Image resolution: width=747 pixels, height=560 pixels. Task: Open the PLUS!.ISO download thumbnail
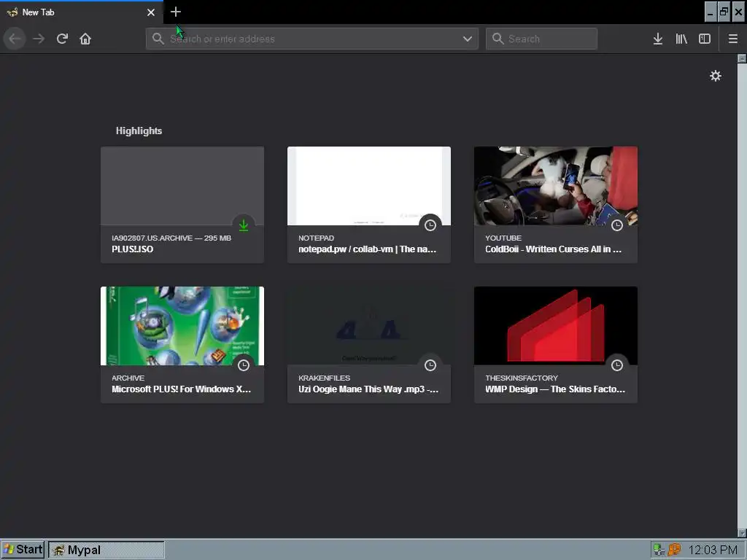pos(182,186)
